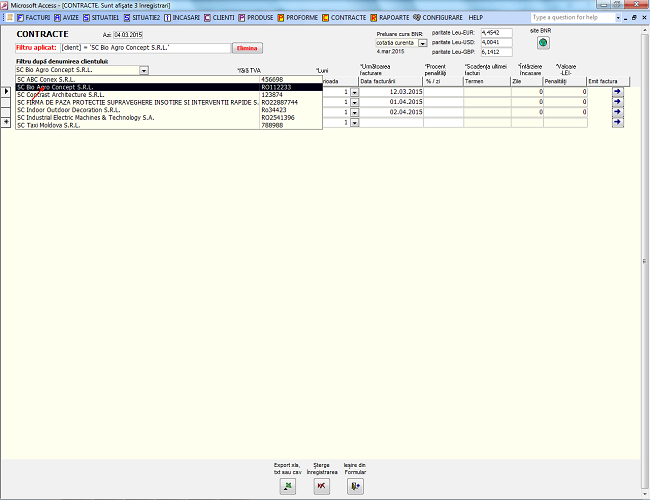
Task: Select SC ABC Conex S.R.L. from list
Action: click(169, 80)
